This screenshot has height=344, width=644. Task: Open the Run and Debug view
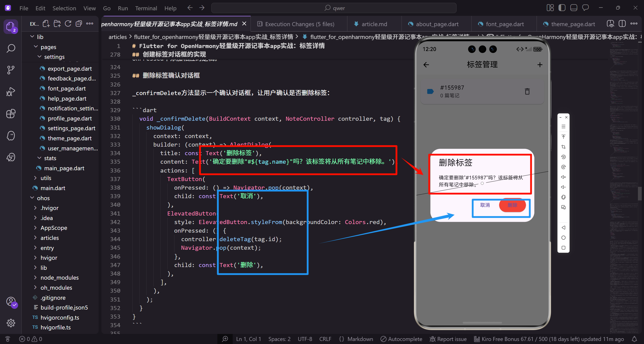click(11, 92)
